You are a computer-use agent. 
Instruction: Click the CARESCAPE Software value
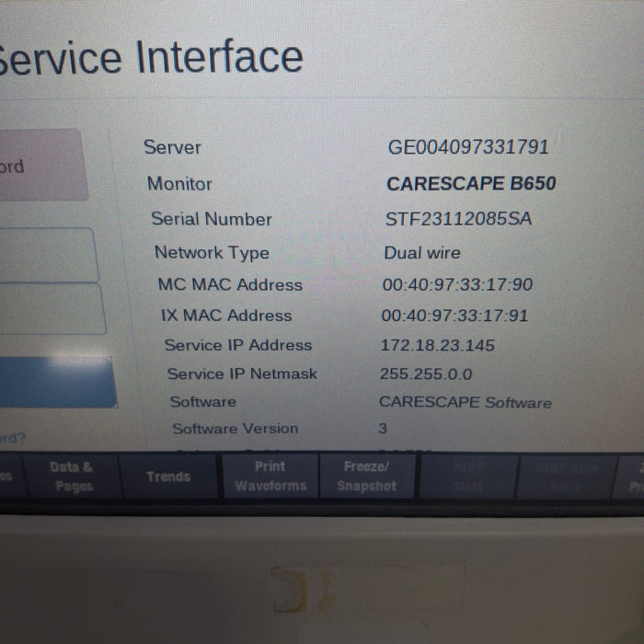point(465,402)
